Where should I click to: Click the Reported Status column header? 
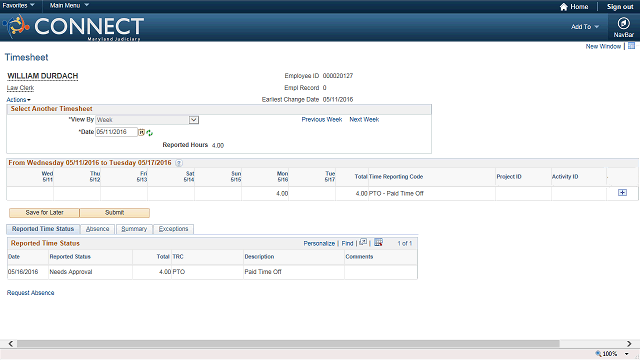70,257
